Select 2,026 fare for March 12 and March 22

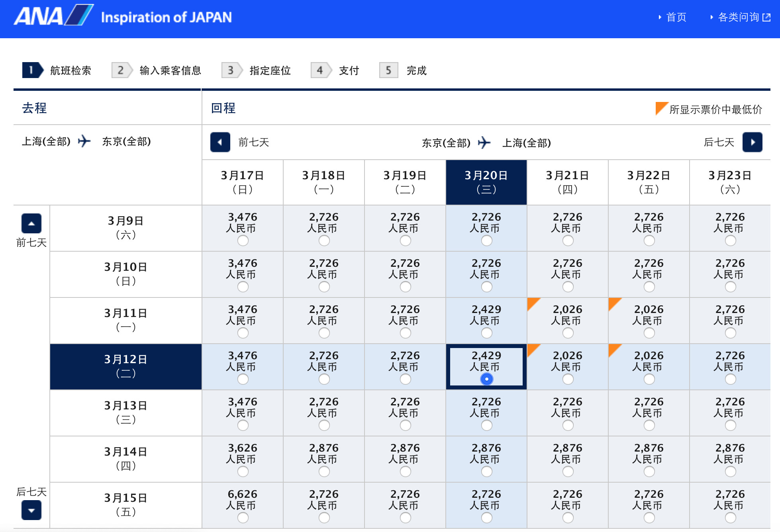(649, 379)
